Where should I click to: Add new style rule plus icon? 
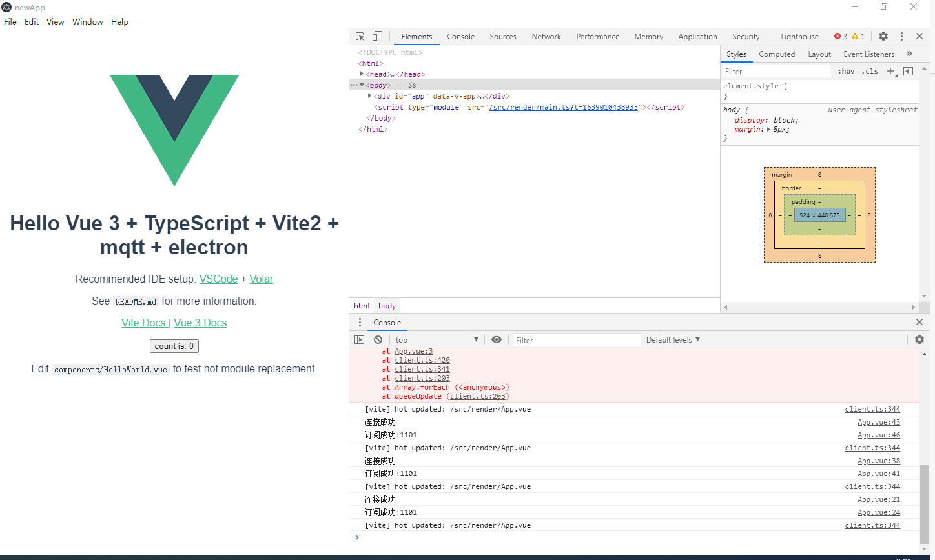pos(890,72)
